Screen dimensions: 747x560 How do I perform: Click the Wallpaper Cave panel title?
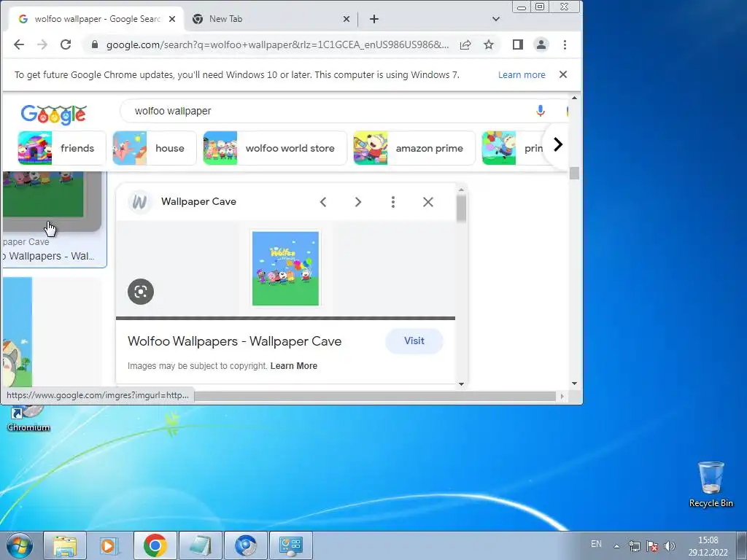pos(198,201)
